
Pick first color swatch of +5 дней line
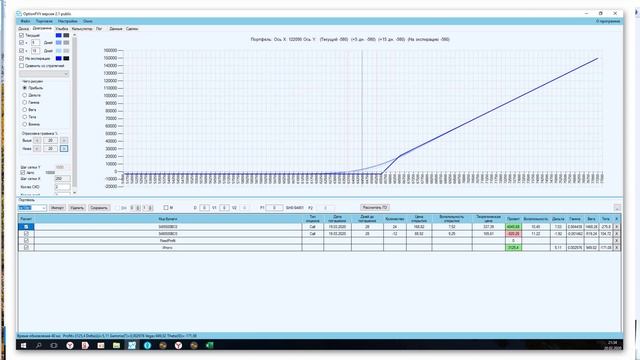point(59,42)
